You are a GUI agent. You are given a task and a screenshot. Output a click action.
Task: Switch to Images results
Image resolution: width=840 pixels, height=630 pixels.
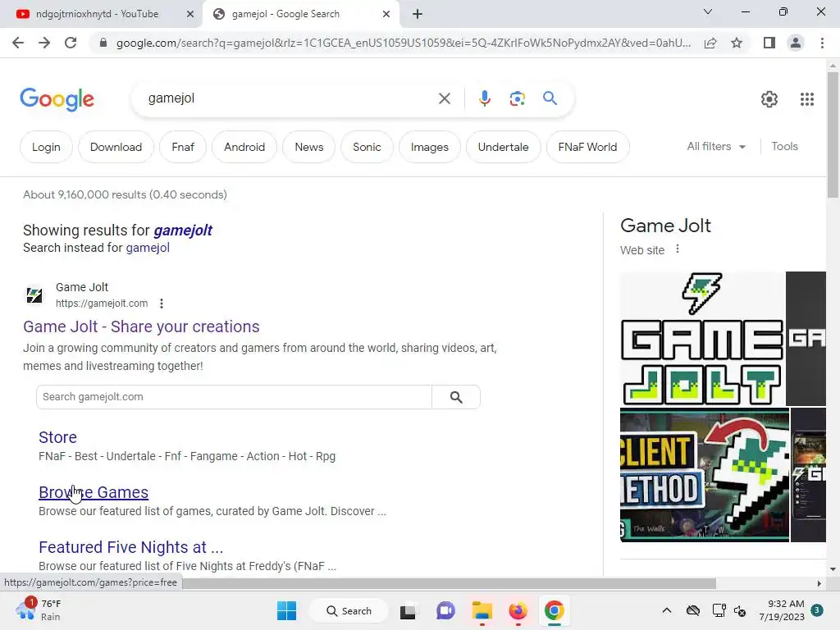click(430, 147)
